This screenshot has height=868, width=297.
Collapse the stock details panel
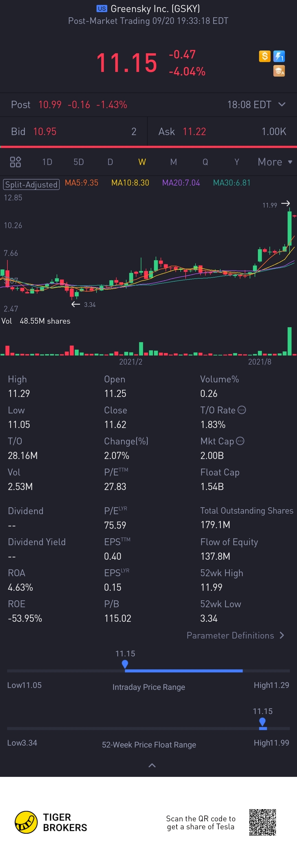click(x=152, y=766)
